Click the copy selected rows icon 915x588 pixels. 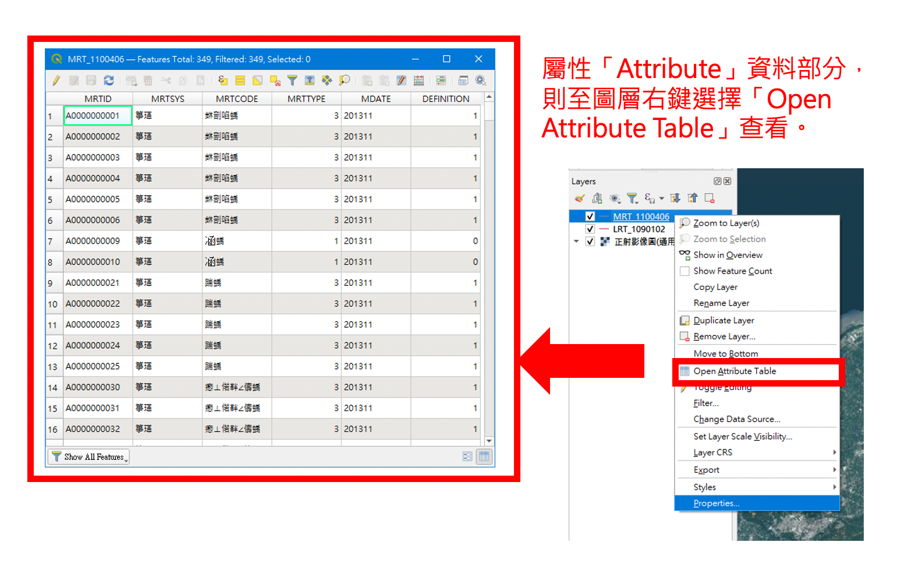pos(183,80)
